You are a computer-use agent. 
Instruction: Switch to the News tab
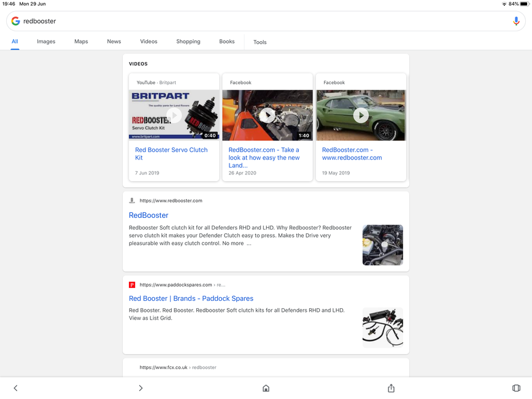coord(114,41)
